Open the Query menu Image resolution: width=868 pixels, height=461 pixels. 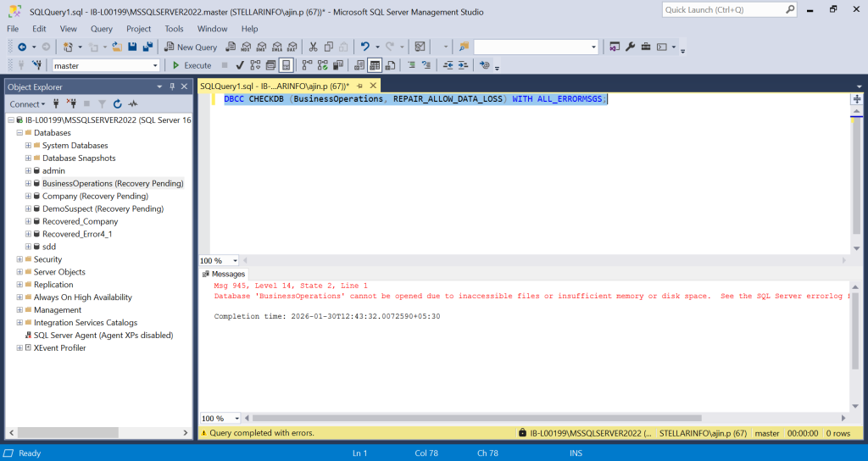click(102, 29)
